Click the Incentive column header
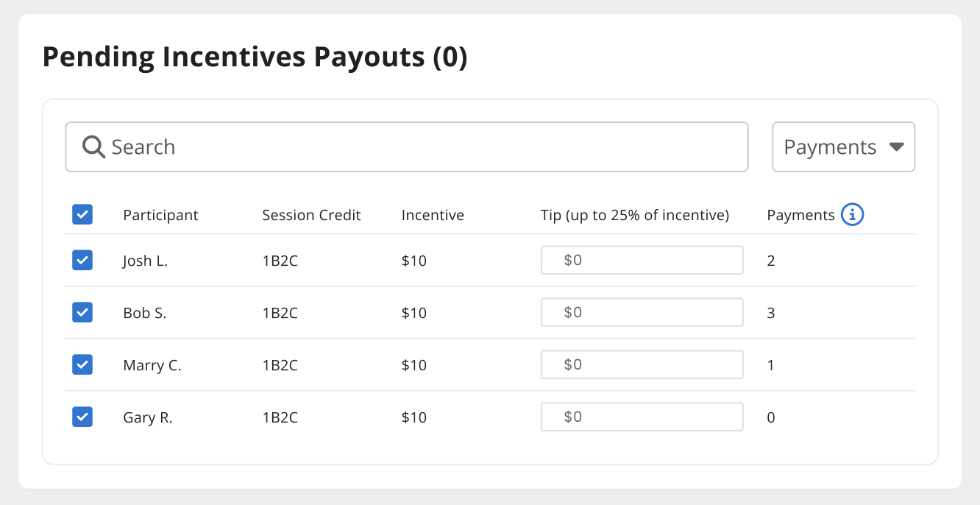This screenshot has height=505, width=980. pyautogui.click(x=433, y=216)
